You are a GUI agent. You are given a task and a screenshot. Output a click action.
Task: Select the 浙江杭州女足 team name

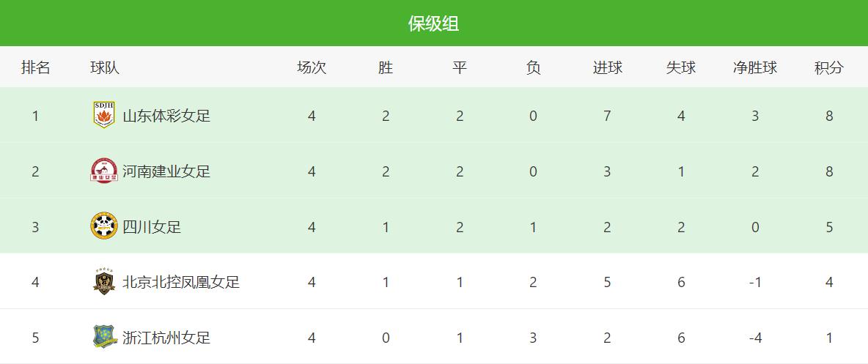tap(166, 338)
